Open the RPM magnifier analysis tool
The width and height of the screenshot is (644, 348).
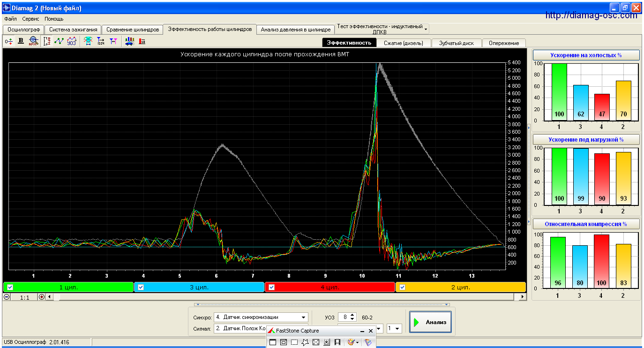pos(33,41)
